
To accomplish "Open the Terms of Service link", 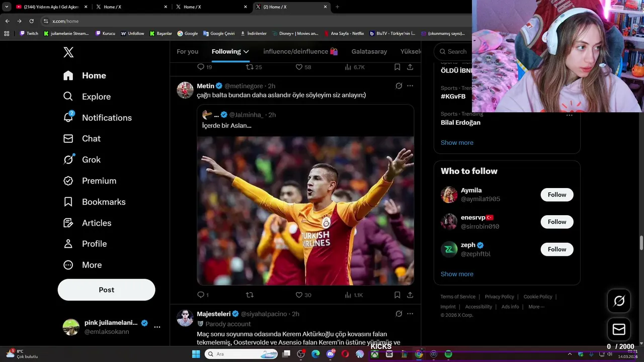I will pos(458,297).
